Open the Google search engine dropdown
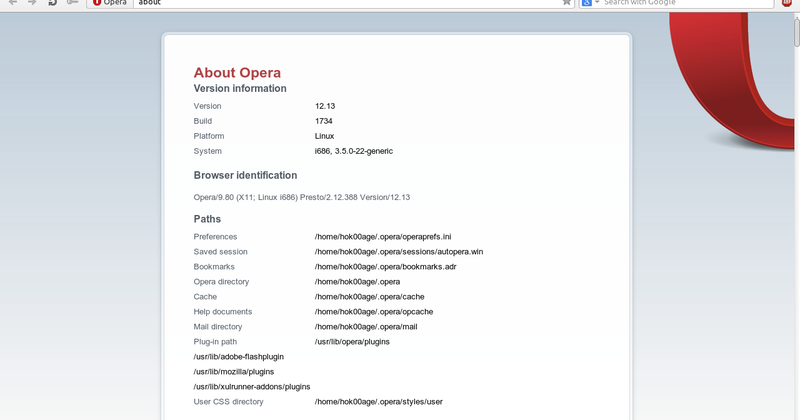The height and width of the screenshot is (420, 800). (x=591, y=2)
